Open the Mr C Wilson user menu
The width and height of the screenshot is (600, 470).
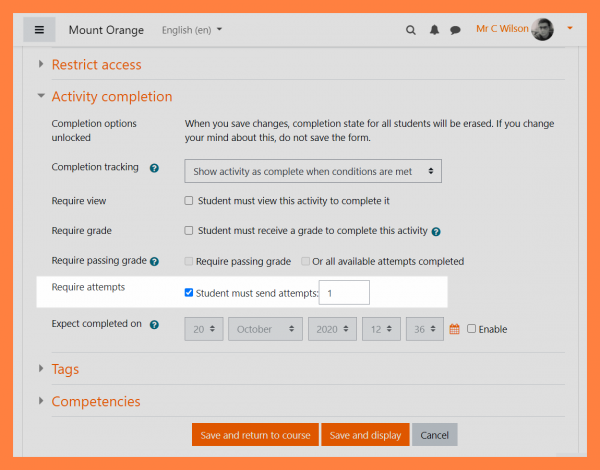524,29
